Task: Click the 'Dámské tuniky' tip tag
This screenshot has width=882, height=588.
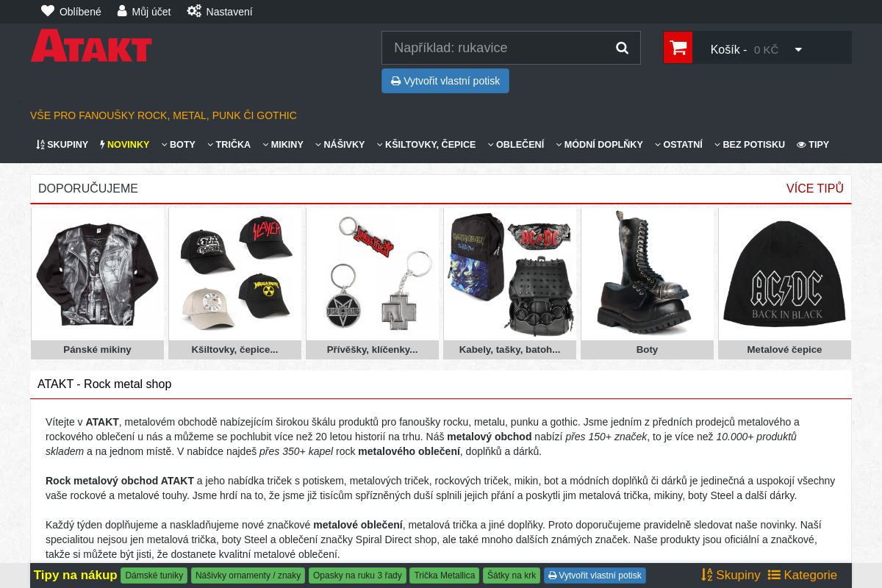Action: (x=154, y=576)
